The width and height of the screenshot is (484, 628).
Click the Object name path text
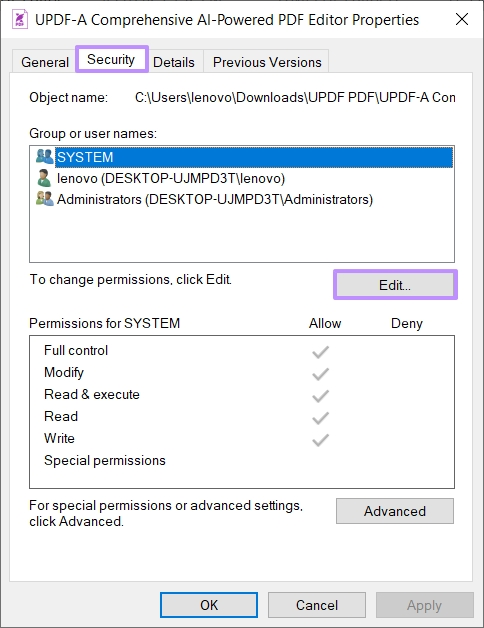(295, 97)
